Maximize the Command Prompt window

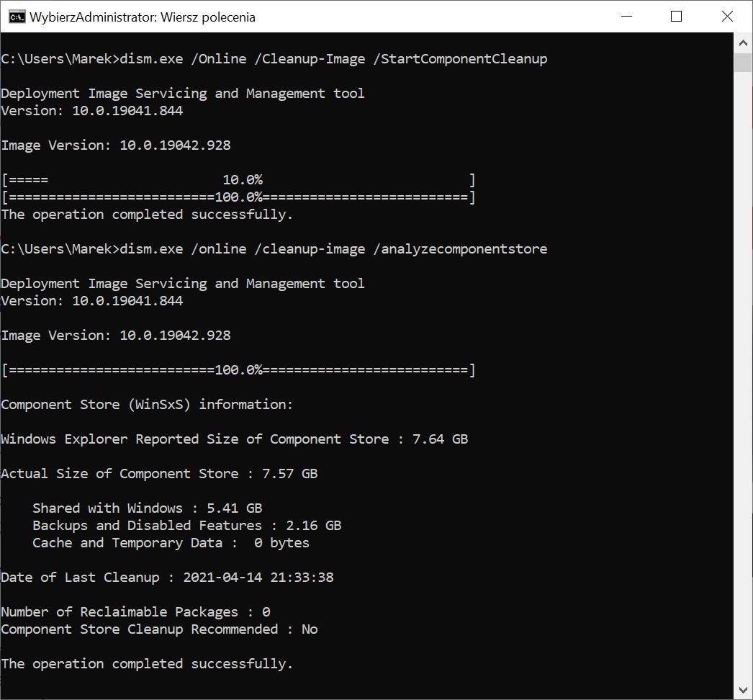(676, 17)
